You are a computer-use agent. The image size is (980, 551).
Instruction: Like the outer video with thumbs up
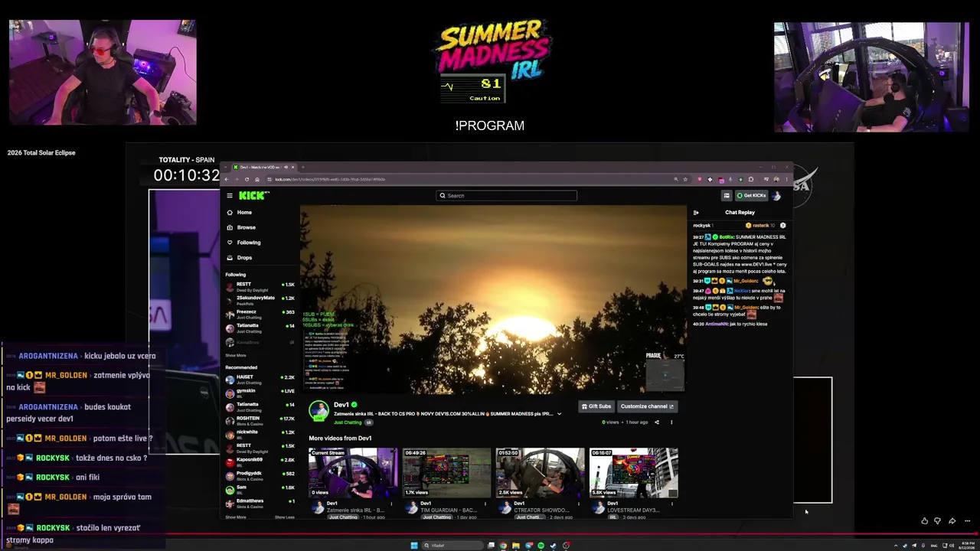click(x=925, y=521)
